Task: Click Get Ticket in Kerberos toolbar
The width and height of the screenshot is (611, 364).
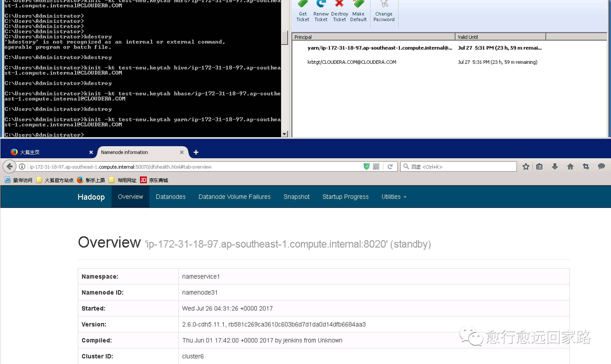Action: 303,11
